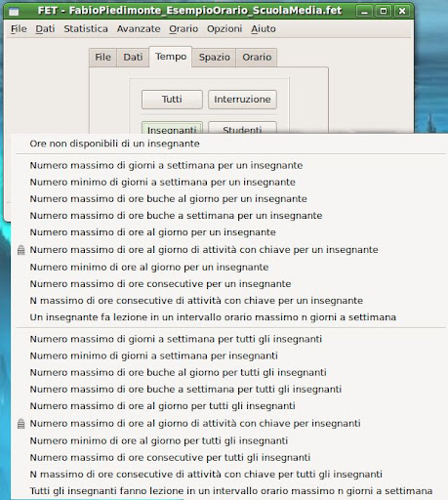Click lock icon beside attività con chiave per un insegnante
The width and height of the screenshot is (448, 500).
coord(21,250)
